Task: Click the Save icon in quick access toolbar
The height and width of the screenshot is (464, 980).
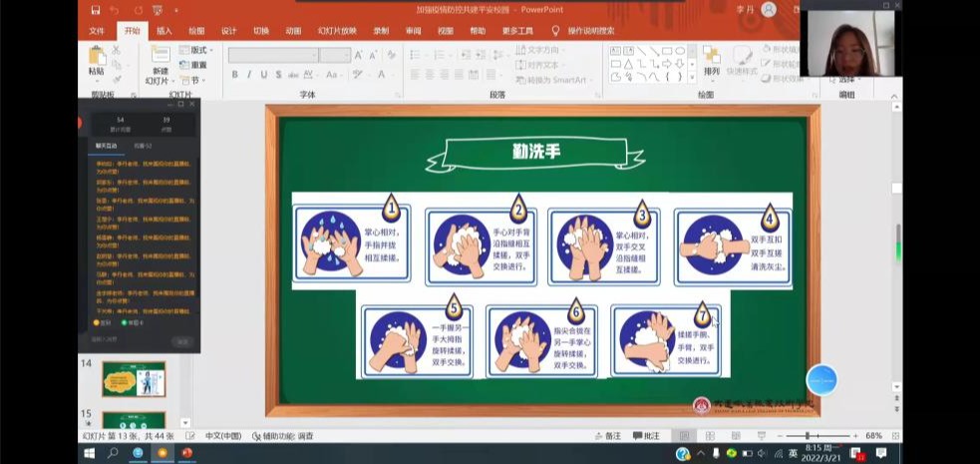Action: click(x=95, y=10)
